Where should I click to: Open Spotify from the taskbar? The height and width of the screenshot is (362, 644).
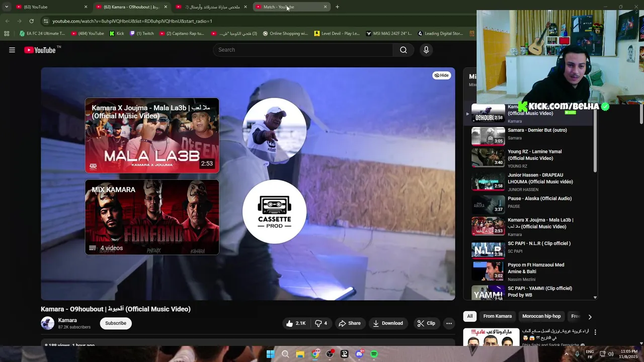click(374, 354)
